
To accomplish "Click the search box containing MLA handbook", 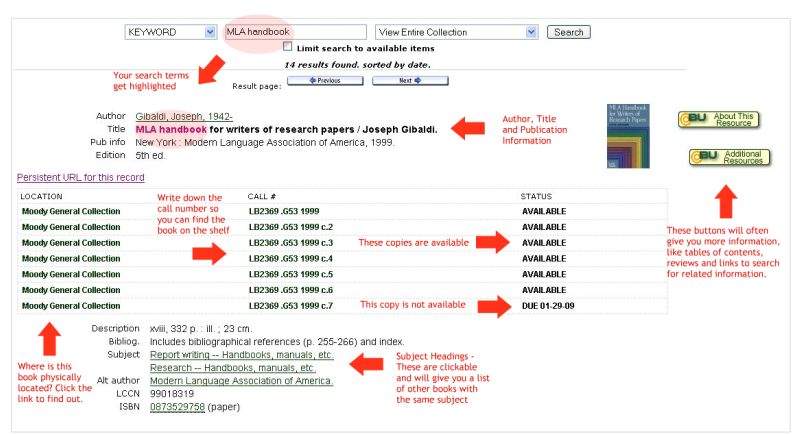I will click(295, 32).
